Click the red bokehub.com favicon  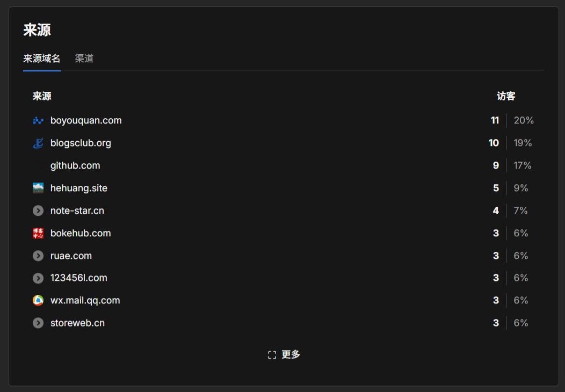click(x=38, y=233)
